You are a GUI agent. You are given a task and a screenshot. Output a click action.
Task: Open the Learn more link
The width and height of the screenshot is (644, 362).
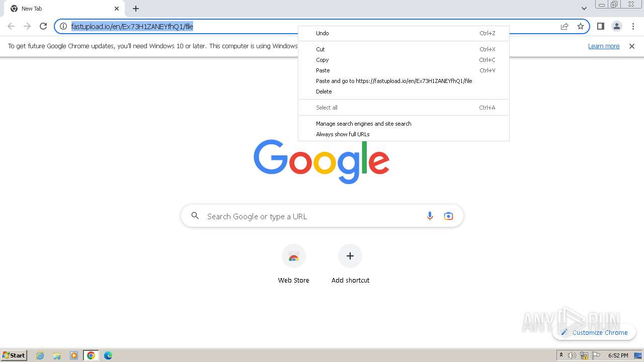[x=604, y=46]
